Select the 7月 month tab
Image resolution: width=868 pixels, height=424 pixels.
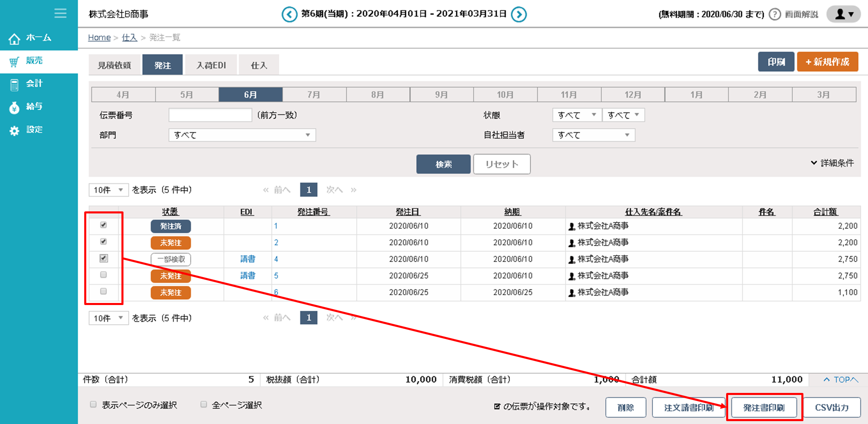pos(314,94)
